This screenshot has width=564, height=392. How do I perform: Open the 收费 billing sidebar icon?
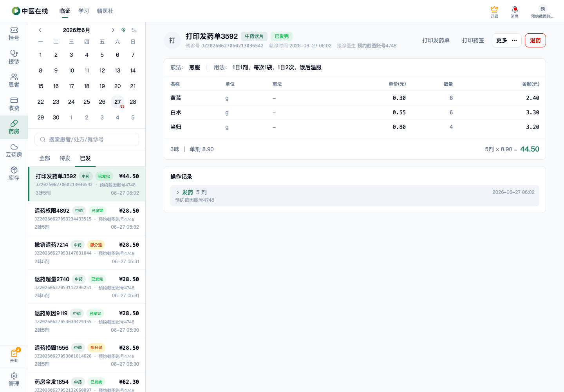pos(14,104)
